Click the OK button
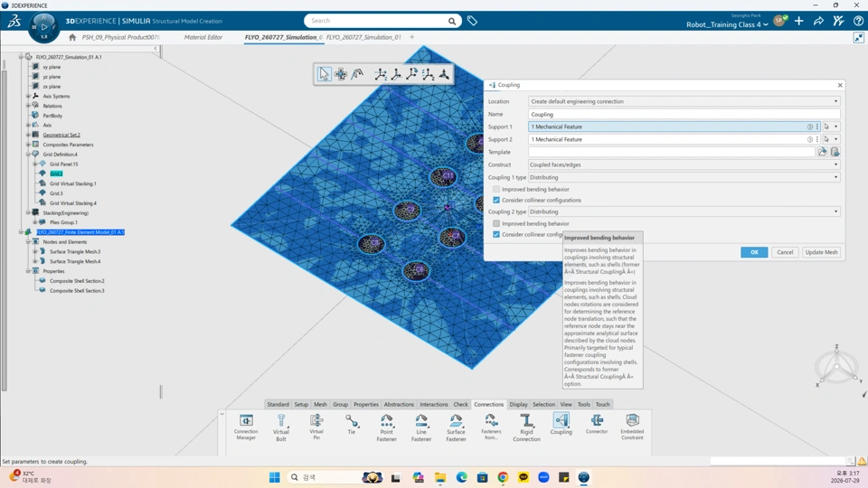The width and height of the screenshot is (868, 488). click(754, 252)
